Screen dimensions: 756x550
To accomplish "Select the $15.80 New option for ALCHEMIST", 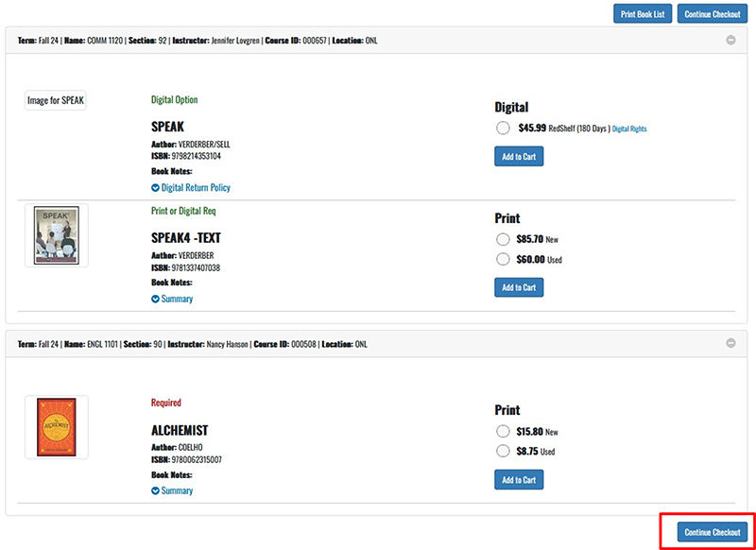I will point(503,431).
